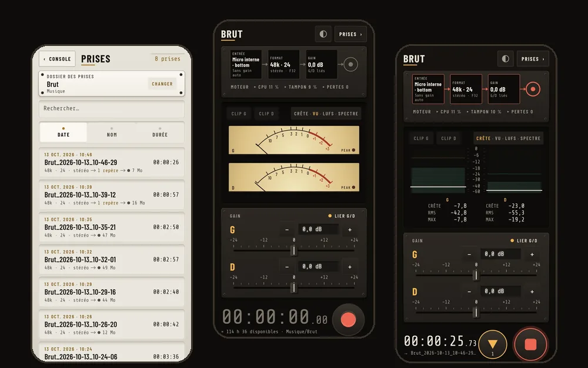Click the Rechercher search field
Image resolution: width=588 pixels, height=368 pixels.
[x=112, y=108]
